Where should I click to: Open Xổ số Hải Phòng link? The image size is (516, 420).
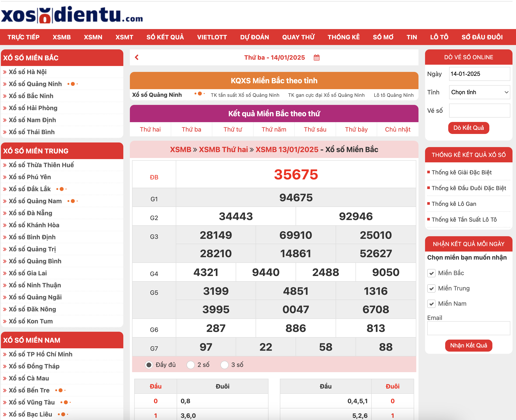pos(33,108)
